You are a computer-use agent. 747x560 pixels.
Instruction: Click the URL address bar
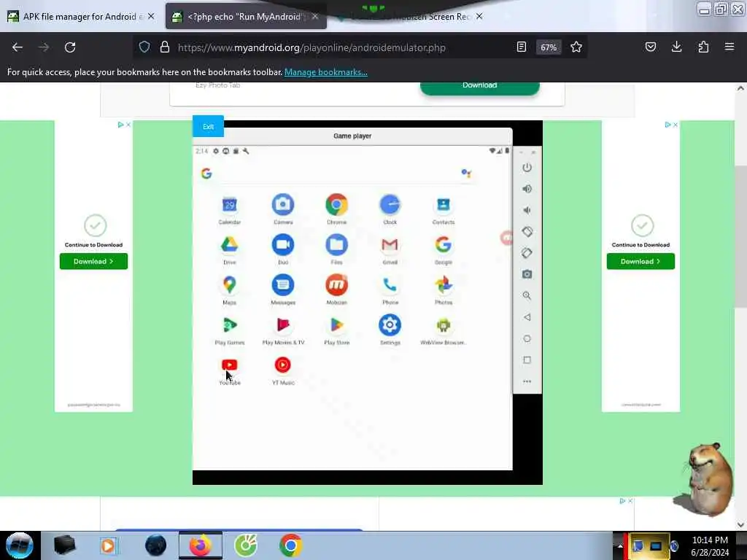(x=311, y=47)
